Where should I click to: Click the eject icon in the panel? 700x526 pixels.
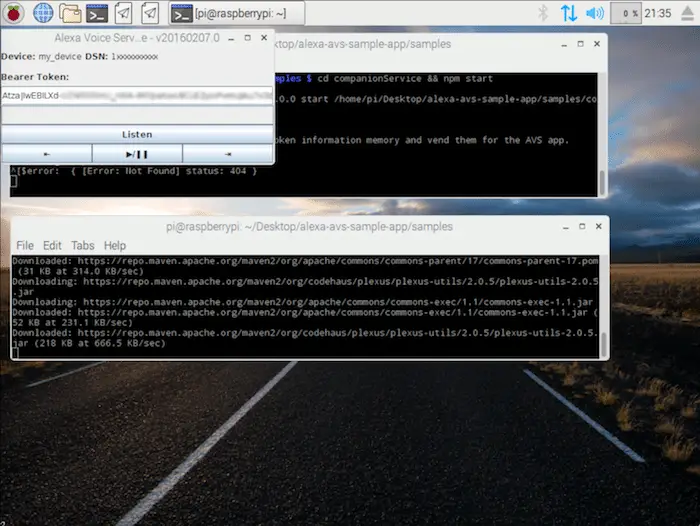(687, 13)
